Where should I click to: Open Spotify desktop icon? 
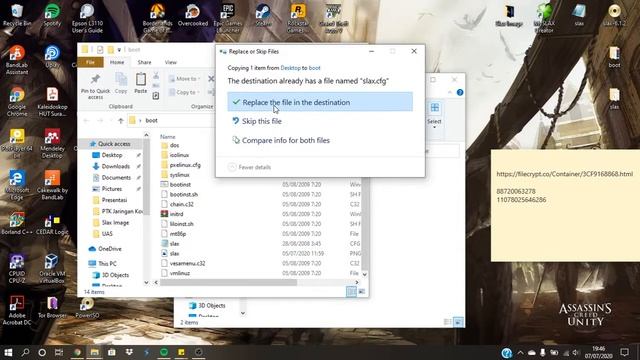(x=52, y=15)
